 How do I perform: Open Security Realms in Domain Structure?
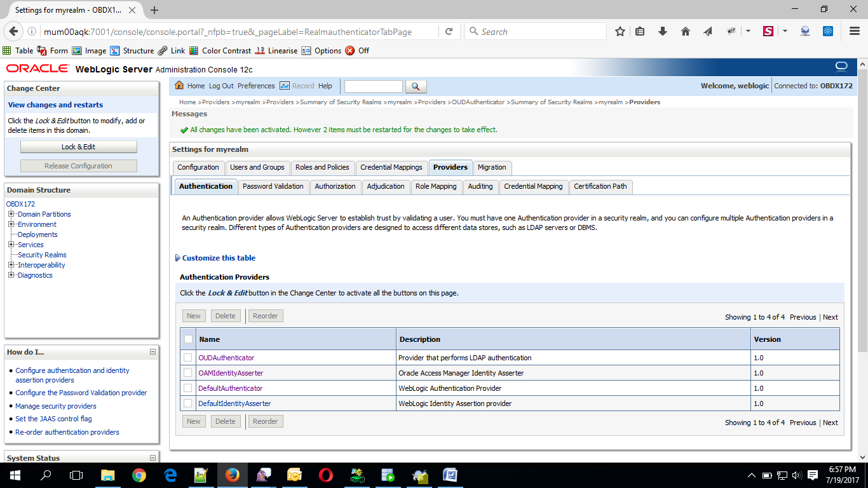42,255
